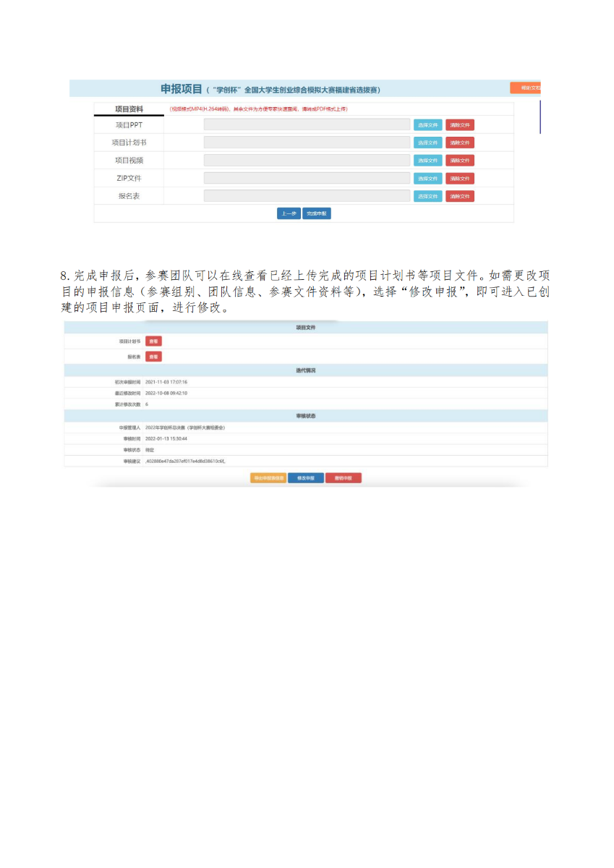Click the ZIP文件 row label
Image resolution: width=614 pixels, height=868 pixels.
129,179
